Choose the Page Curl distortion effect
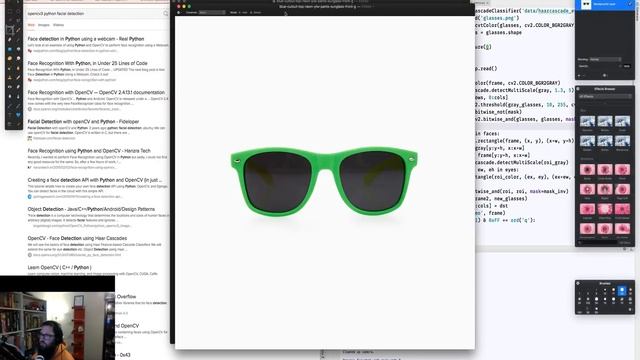Image resolution: width=640 pixels, height=360 pixels. click(x=622, y=189)
